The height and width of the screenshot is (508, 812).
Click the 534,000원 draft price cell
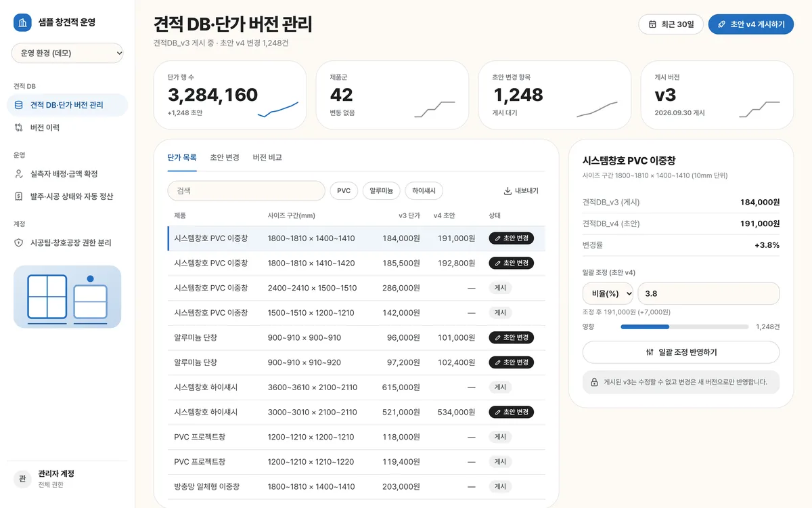[456, 412]
